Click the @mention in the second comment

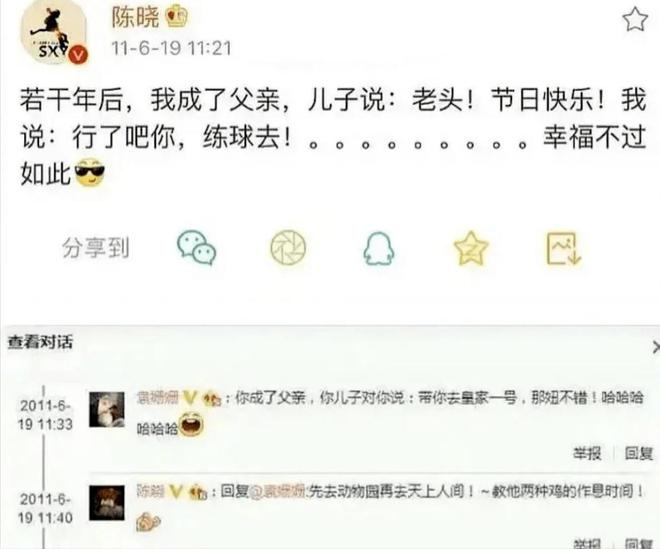point(279,491)
